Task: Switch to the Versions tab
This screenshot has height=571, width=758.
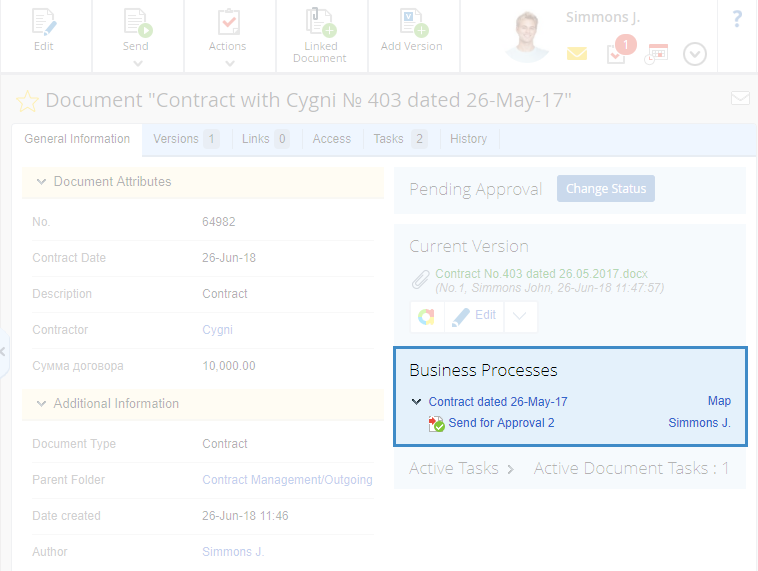Action: point(185,139)
